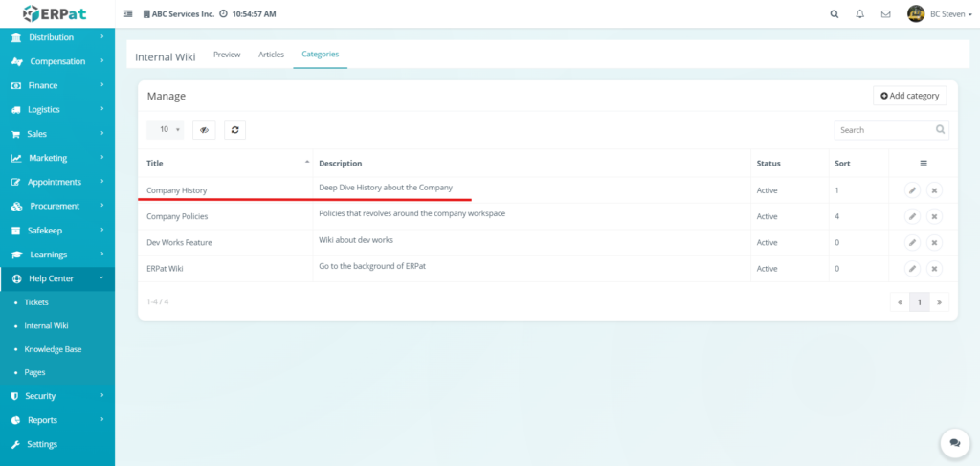This screenshot has height=466, width=980.
Task: Expand the Finance sidebar menu
Action: (x=57, y=85)
